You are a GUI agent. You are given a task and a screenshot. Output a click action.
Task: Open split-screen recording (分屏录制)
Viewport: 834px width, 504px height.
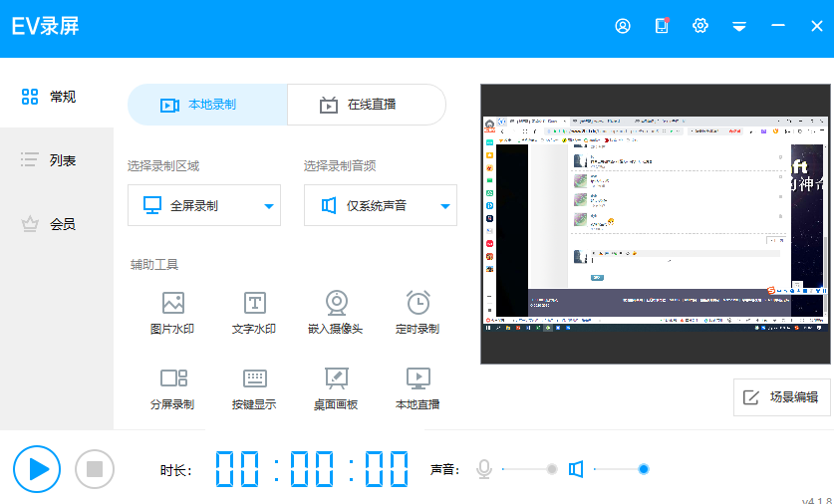click(172, 388)
